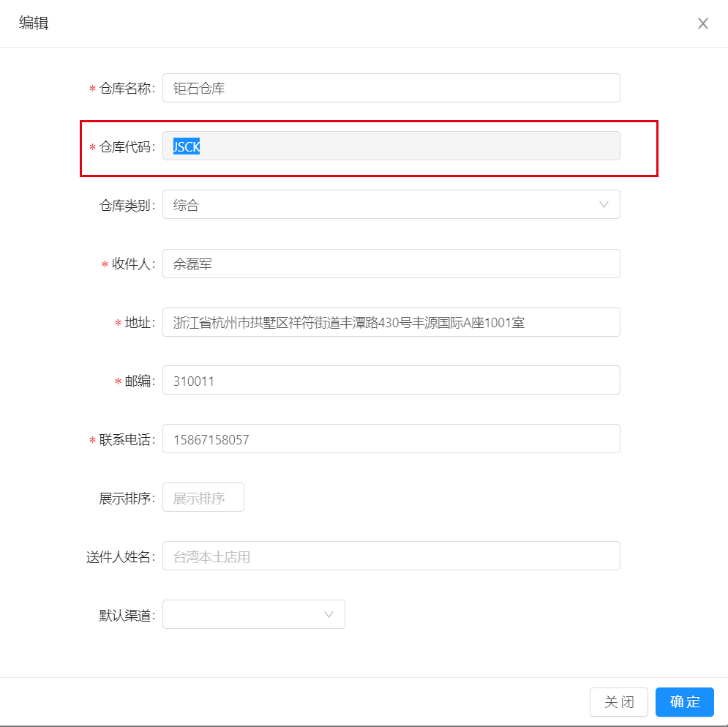Click the 送件人姓名 input field

[x=391, y=556]
